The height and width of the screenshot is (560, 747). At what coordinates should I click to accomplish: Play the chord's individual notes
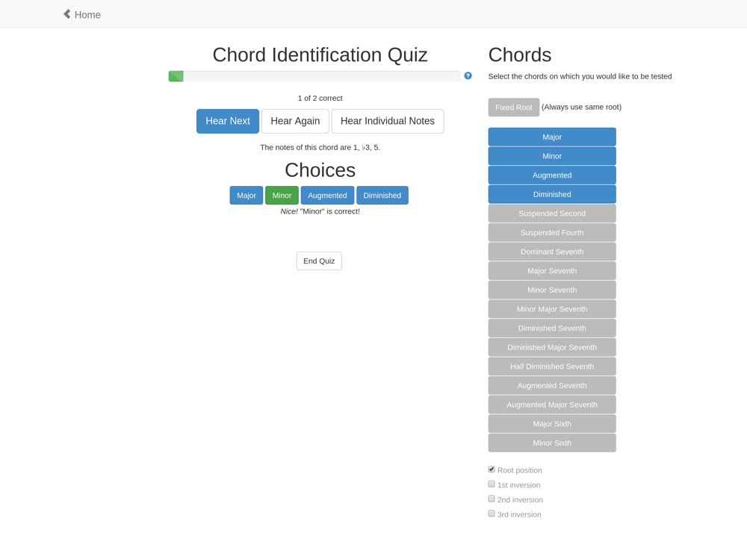tap(387, 121)
